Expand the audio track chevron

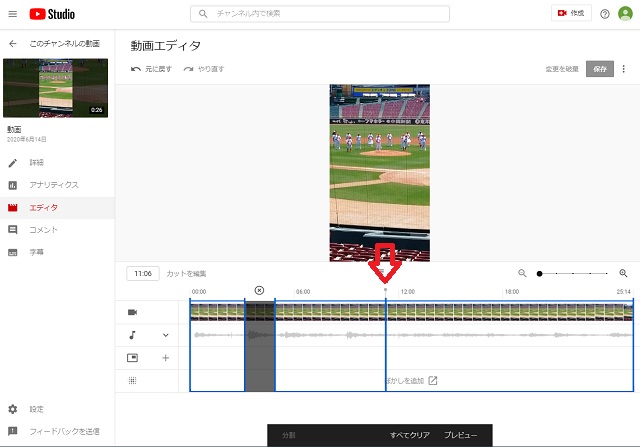(x=165, y=335)
